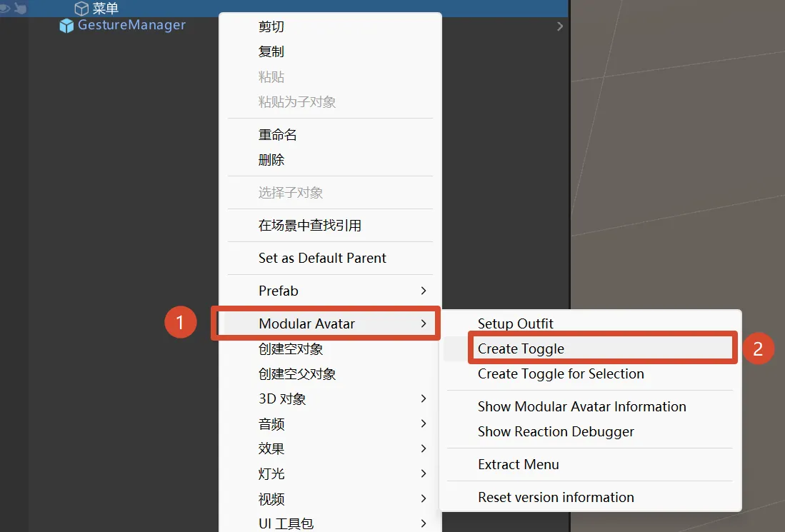Open the 3D 对象 submenu
The width and height of the screenshot is (785, 532).
[x=331, y=399]
